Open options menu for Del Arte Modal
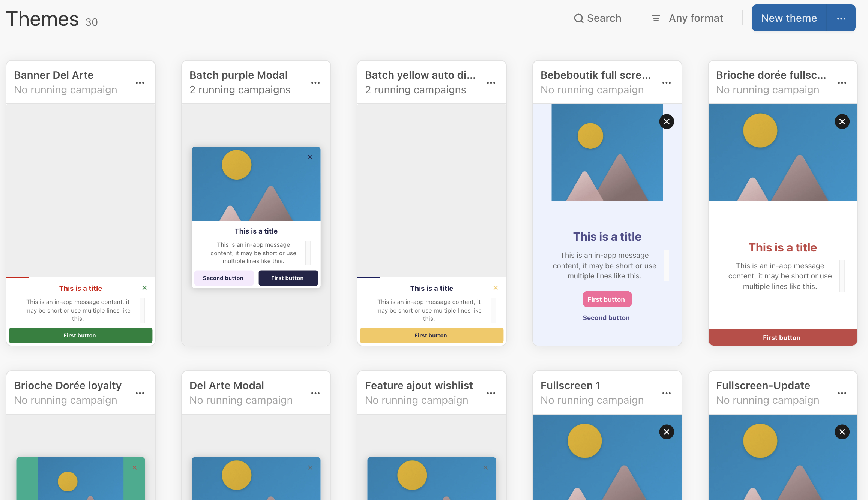Viewport: 868px width, 500px height. coord(315,393)
